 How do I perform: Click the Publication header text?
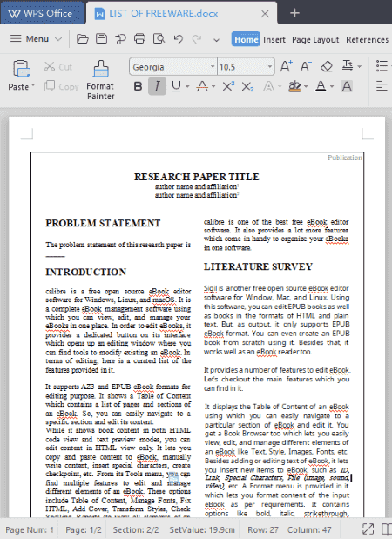(x=345, y=158)
